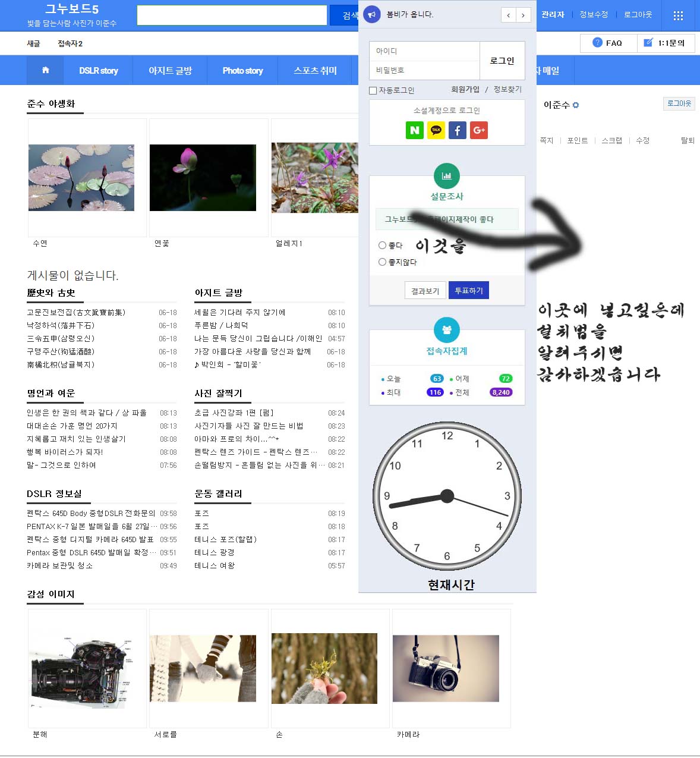
Task: Open the DSLR story menu
Action: coord(99,70)
